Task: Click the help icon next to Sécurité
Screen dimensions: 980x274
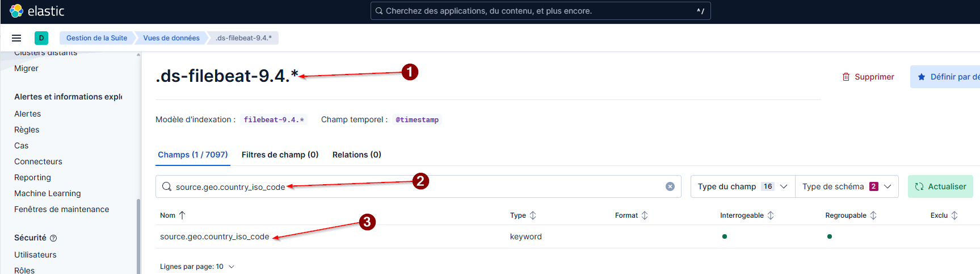Action: 53,238
